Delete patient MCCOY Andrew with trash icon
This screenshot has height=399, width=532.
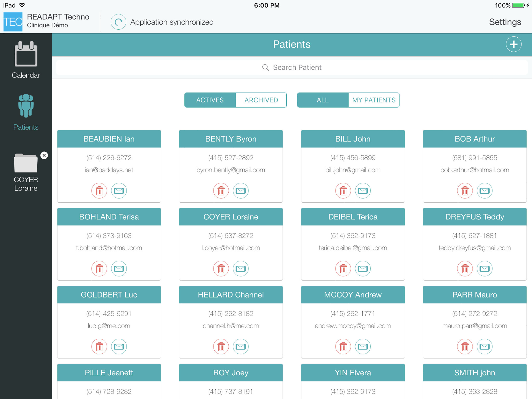point(343,347)
